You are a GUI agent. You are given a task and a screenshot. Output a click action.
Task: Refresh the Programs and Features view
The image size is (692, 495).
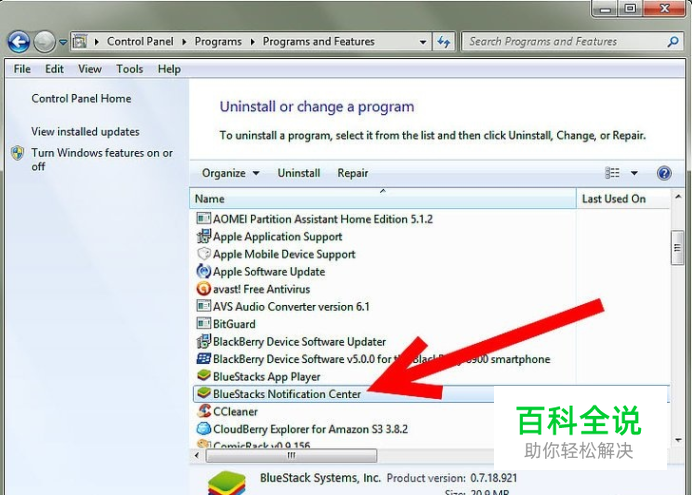[x=444, y=42]
